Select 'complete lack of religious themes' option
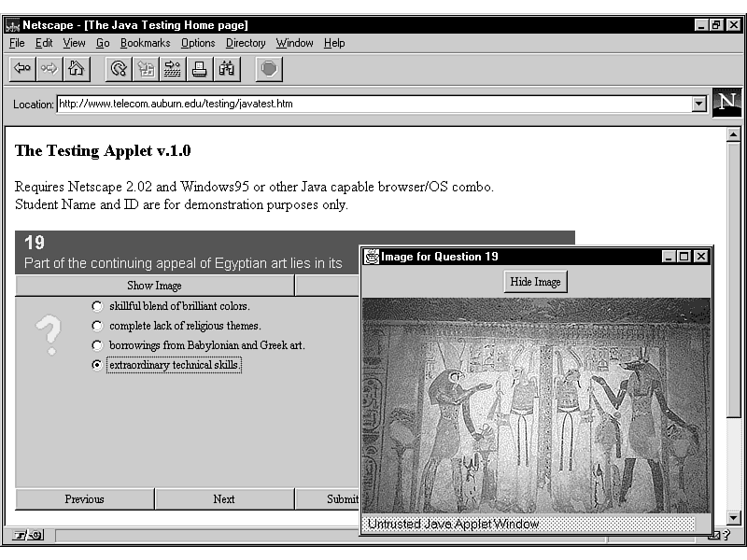The height and width of the screenshot is (560, 747). (97, 326)
